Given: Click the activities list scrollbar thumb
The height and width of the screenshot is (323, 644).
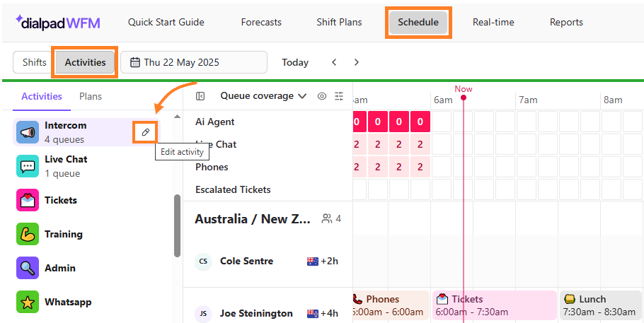Looking at the screenshot, I should [x=177, y=225].
